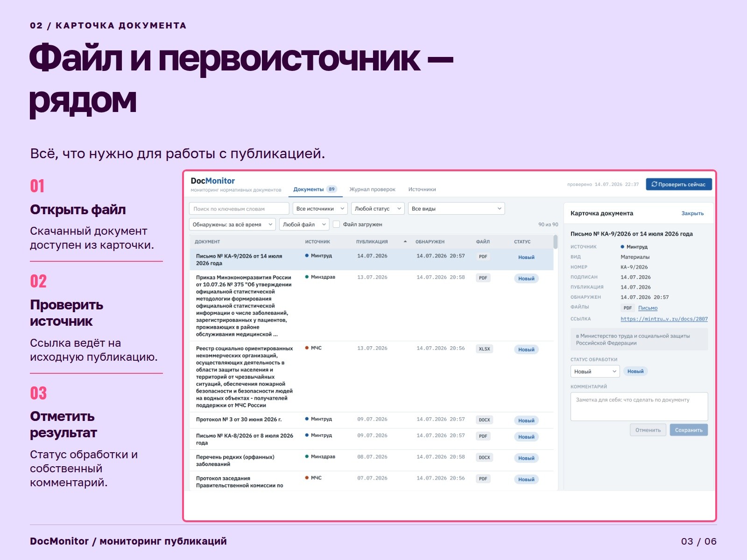Click Новый badge in Приказ Минэкономразвития row
The image size is (747, 560).
(526, 279)
